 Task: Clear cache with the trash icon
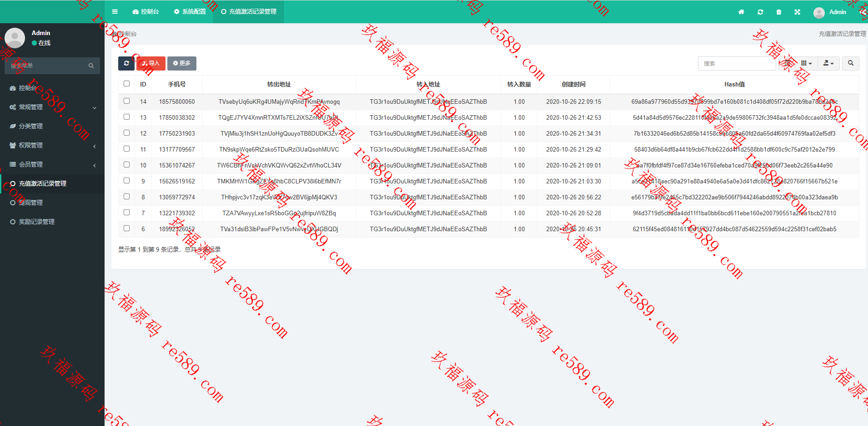pos(779,12)
